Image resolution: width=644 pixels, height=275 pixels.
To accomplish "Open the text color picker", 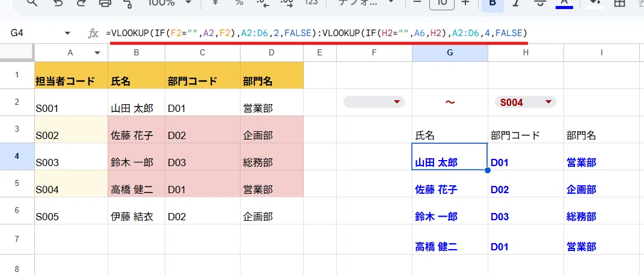I will [x=564, y=3].
